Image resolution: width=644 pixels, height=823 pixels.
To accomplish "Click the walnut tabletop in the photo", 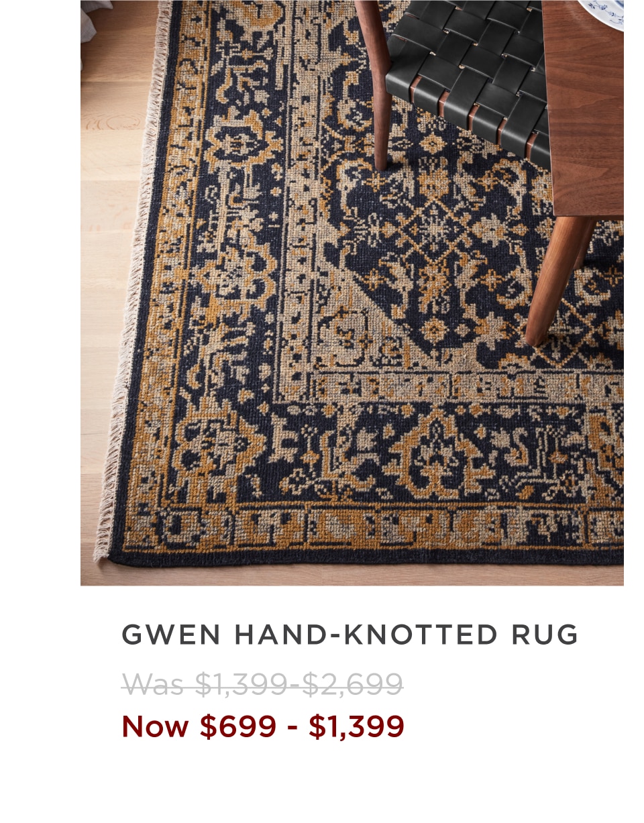I will point(584,107).
